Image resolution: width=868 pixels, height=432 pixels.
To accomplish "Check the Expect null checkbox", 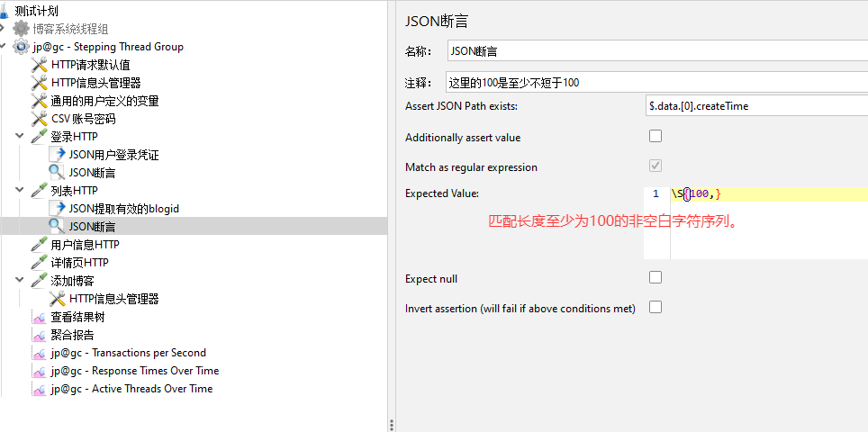I will (x=656, y=277).
